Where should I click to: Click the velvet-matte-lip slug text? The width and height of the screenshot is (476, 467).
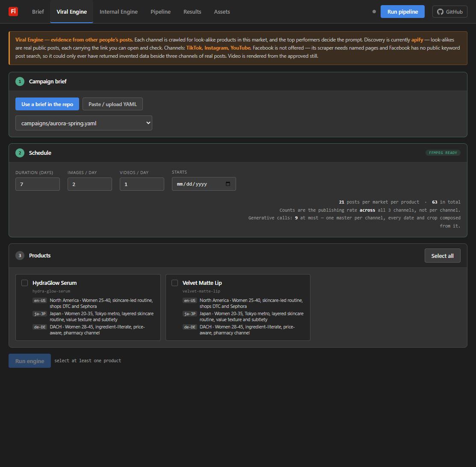pyautogui.click(x=201, y=291)
